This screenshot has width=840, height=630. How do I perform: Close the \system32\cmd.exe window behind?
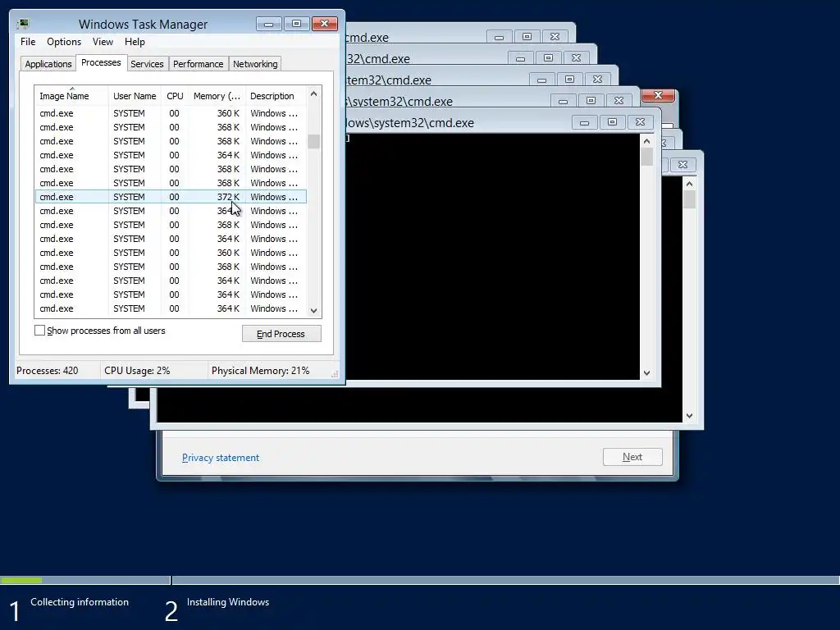point(619,101)
